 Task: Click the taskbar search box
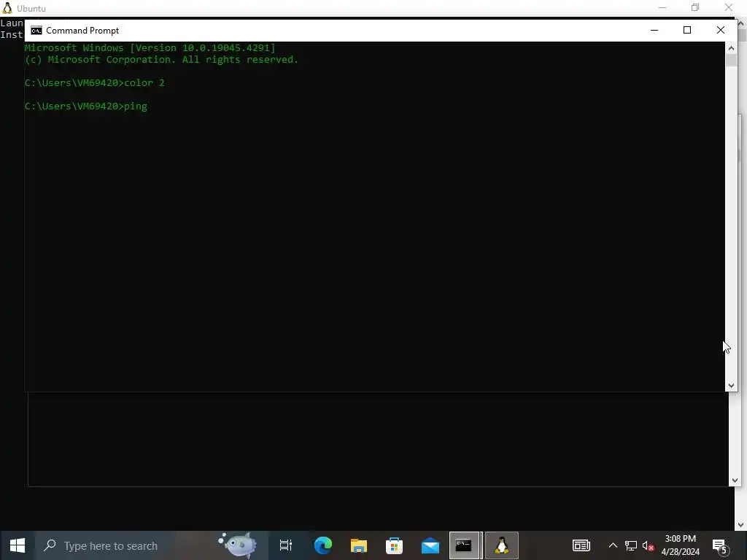tap(152, 545)
